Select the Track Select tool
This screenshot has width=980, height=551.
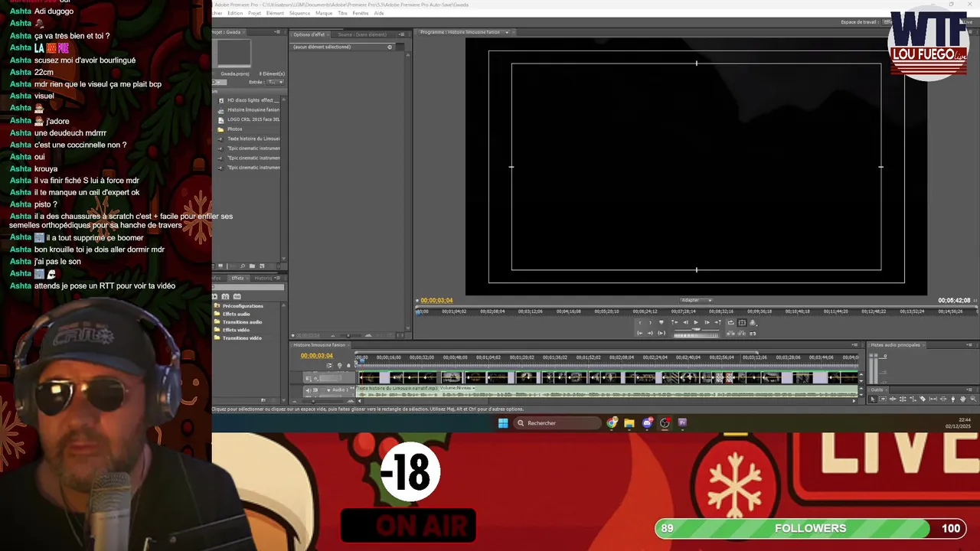click(x=883, y=399)
